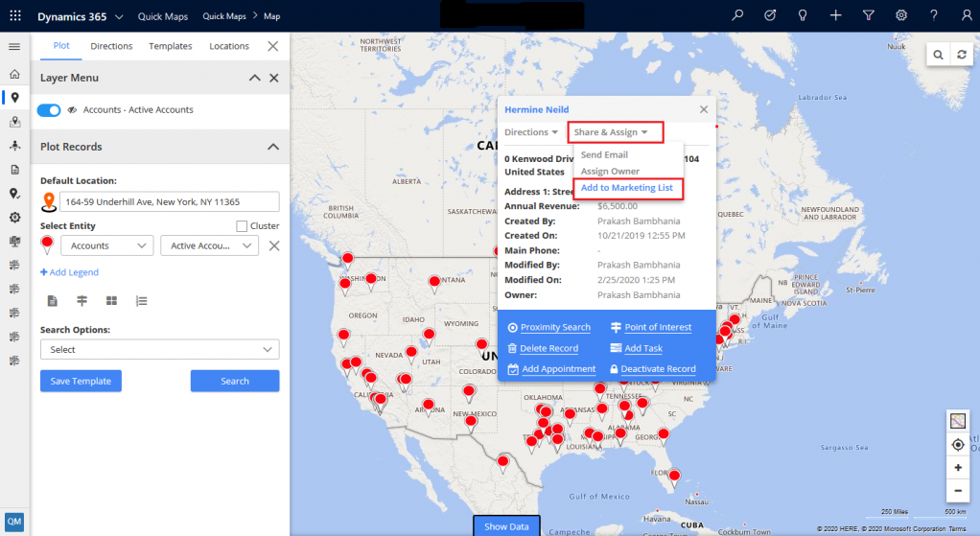The width and height of the screenshot is (980, 536).
Task: Switch to the Templates tab
Action: pos(171,46)
